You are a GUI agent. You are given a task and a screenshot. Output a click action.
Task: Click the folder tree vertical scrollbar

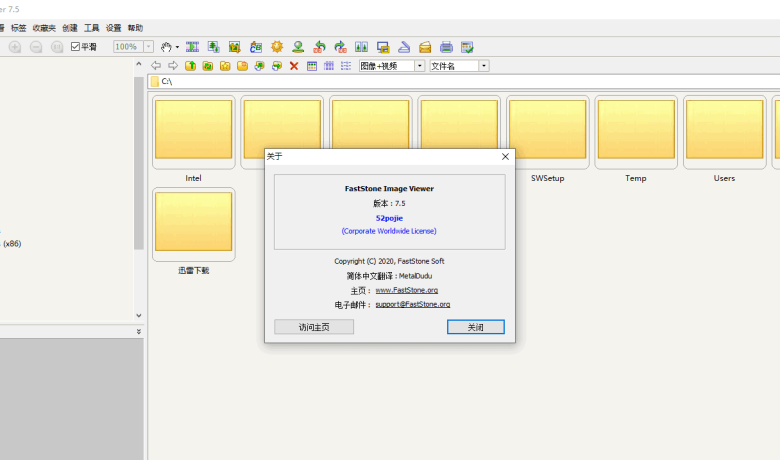[139, 163]
